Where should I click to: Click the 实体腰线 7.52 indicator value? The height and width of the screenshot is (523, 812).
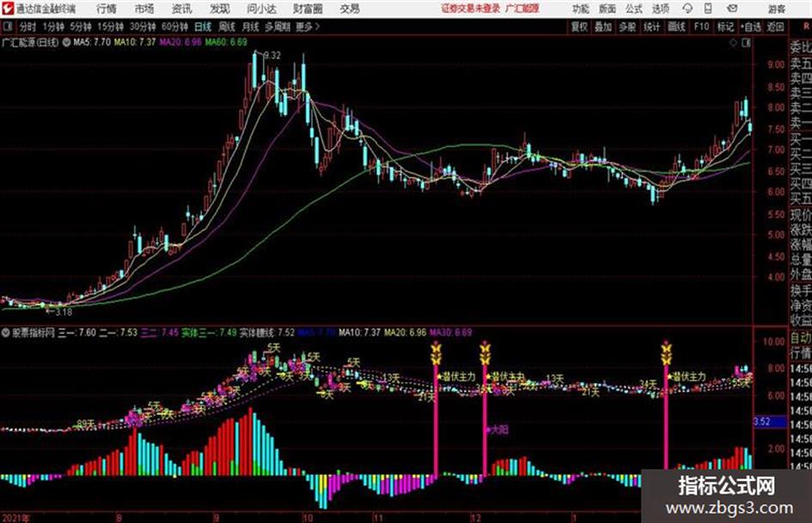pos(267,332)
